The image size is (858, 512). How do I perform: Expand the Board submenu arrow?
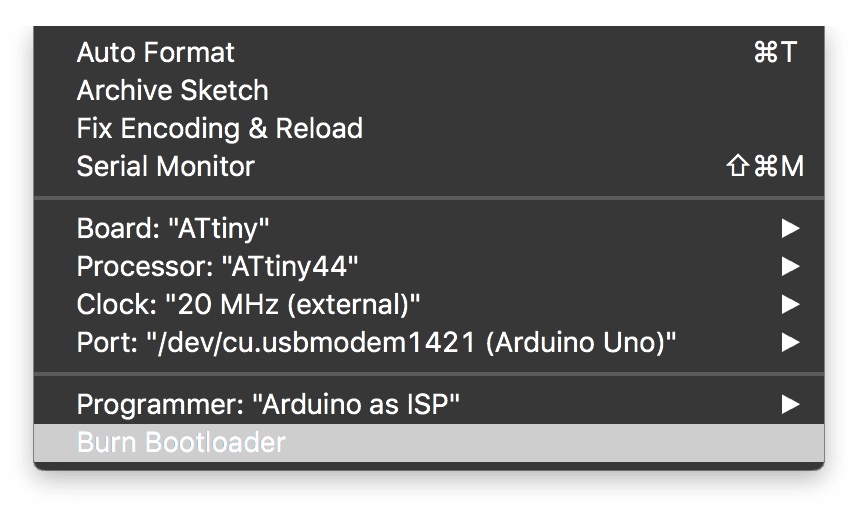(790, 229)
